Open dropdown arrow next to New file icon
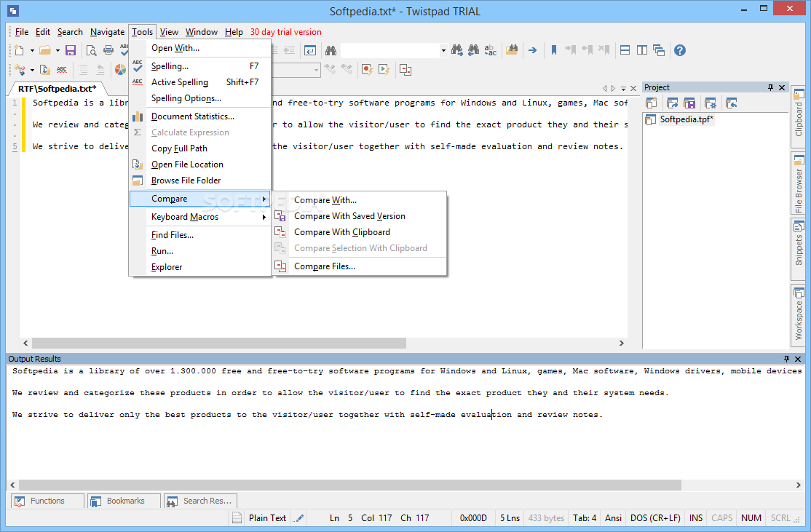 pyautogui.click(x=31, y=50)
